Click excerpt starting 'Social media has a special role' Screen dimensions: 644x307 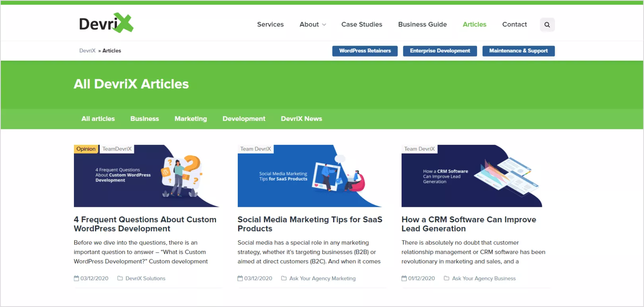(309, 252)
